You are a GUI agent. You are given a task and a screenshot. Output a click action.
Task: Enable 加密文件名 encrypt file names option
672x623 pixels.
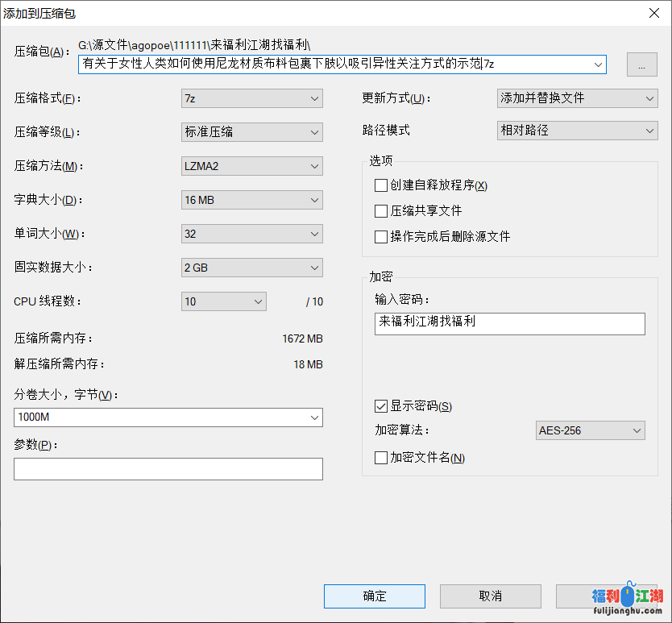tap(381, 457)
